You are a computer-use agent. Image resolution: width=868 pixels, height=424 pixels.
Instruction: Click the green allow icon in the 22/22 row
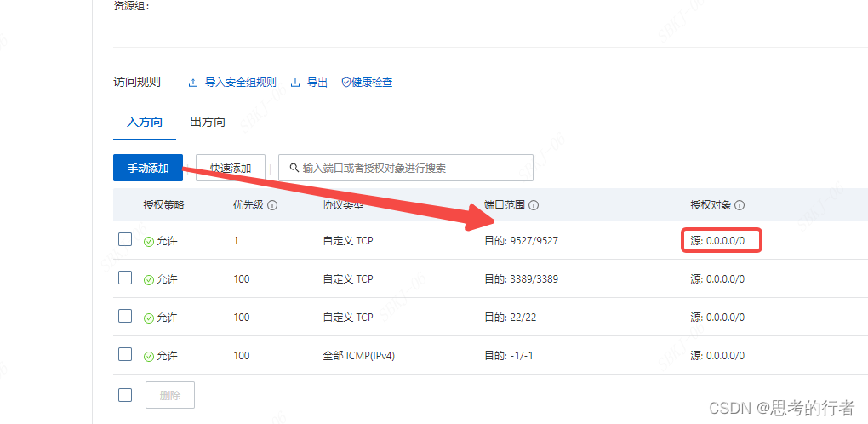[148, 318]
